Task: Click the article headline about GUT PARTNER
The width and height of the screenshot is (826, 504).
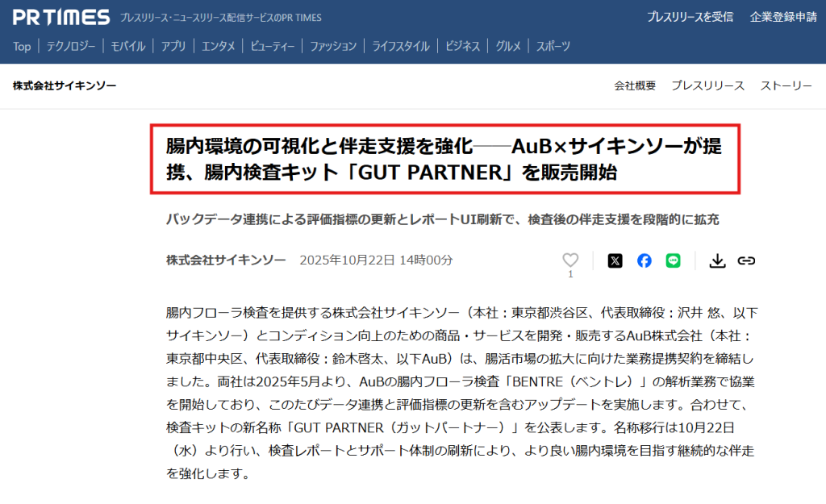Action: [444, 159]
